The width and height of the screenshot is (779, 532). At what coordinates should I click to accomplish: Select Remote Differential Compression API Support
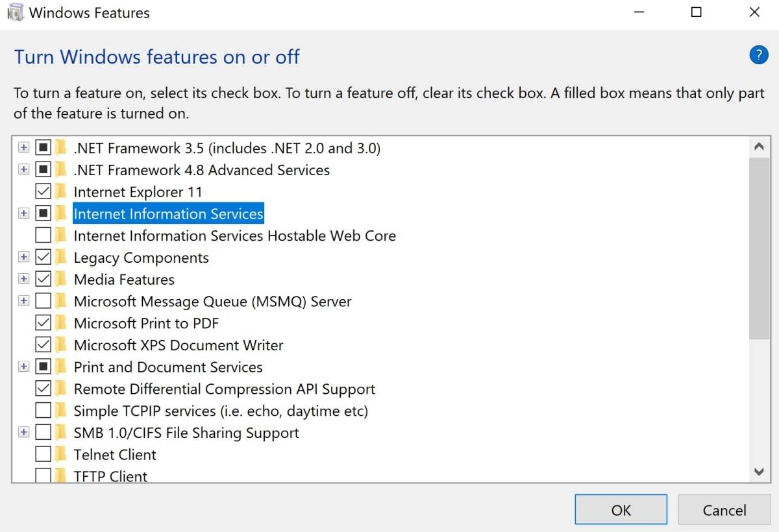(x=224, y=389)
